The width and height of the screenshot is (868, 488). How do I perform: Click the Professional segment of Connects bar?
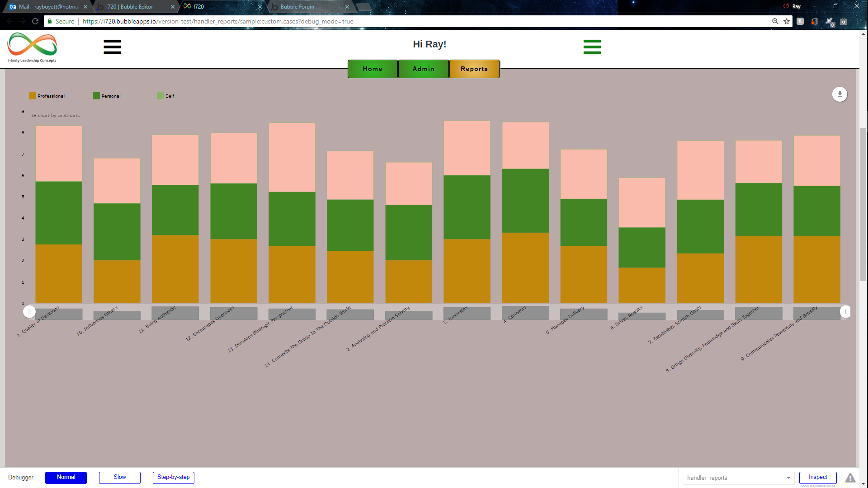[x=525, y=268]
